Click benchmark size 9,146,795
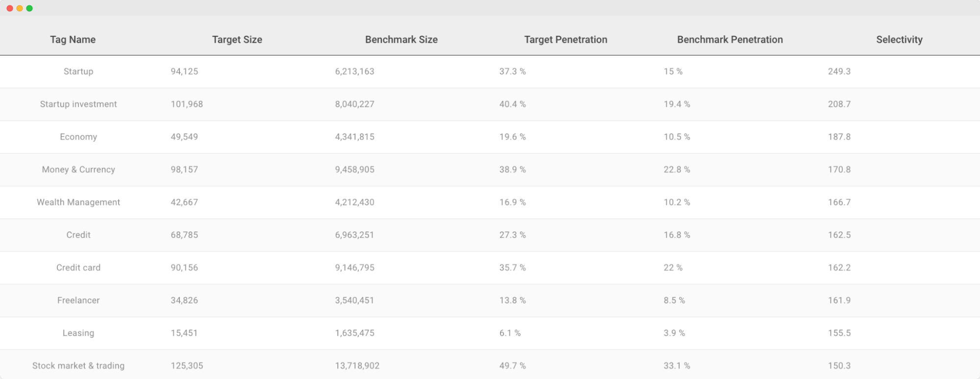 [x=354, y=268]
